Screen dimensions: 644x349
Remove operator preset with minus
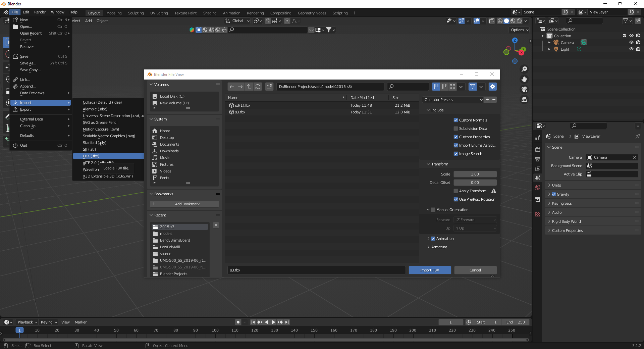pos(494,100)
